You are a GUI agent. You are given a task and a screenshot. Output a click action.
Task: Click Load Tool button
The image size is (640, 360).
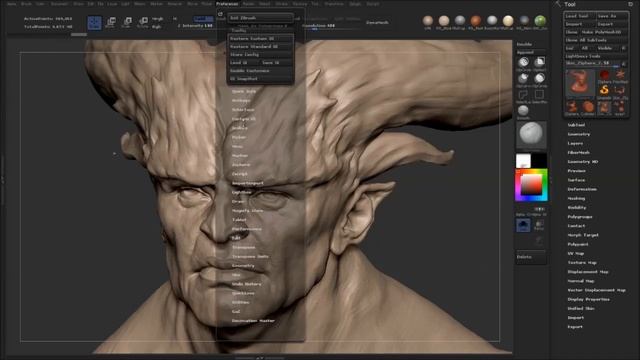point(579,16)
